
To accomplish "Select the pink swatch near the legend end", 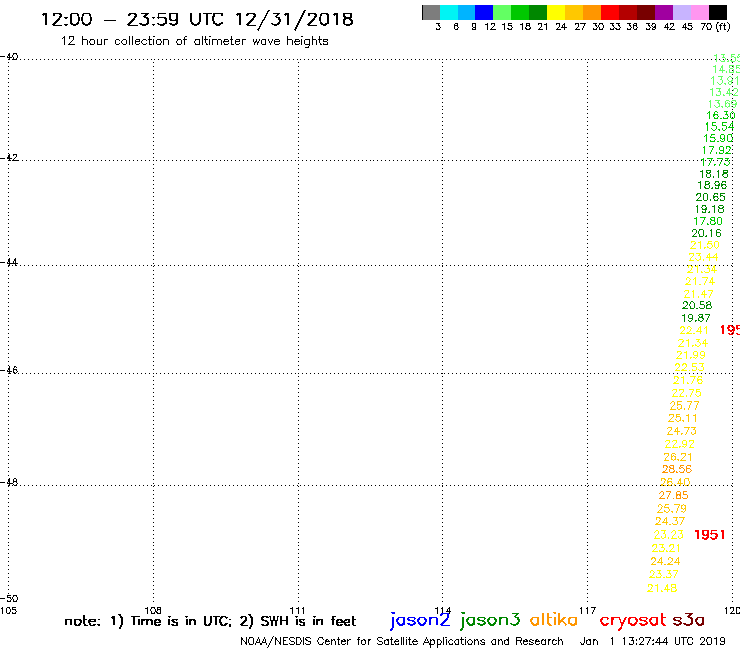I will click(700, 12).
